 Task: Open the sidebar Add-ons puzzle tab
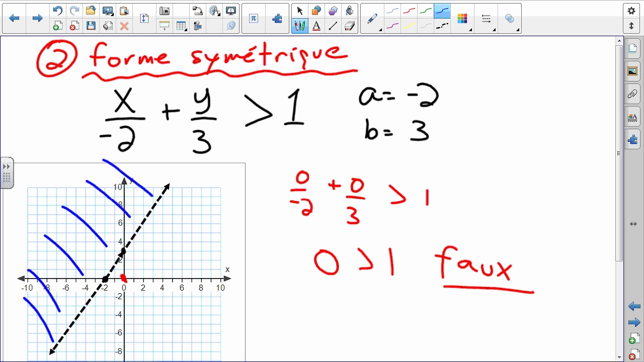pyautogui.click(x=632, y=139)
